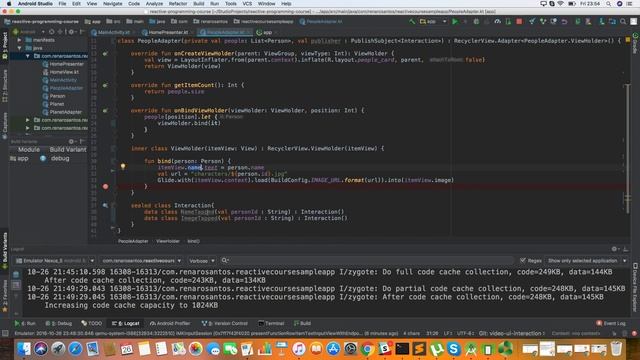Image resolution: width=640 pixels, height=360 pixels.
Task: Open the Verbose log level dropdown
Action: 202,260
